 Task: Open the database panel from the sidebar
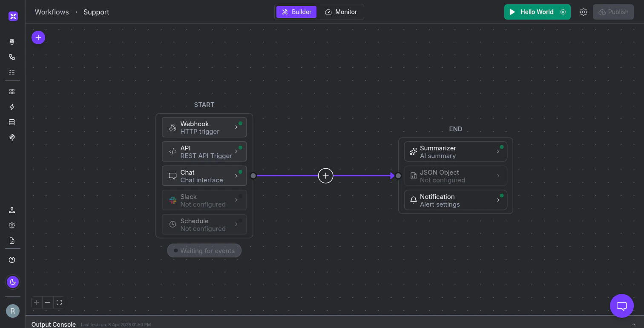coord(12,122)
